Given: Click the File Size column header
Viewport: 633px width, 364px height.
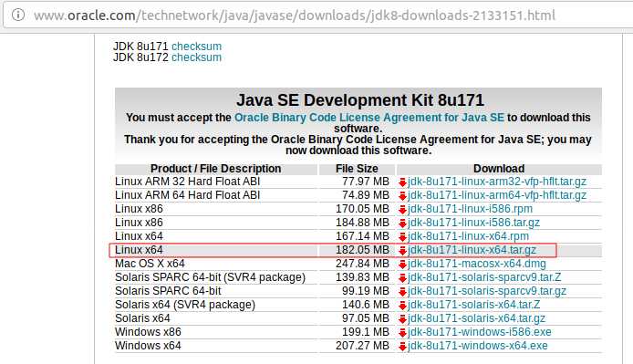Looking at the screenshot, I should tap(357, 169).
